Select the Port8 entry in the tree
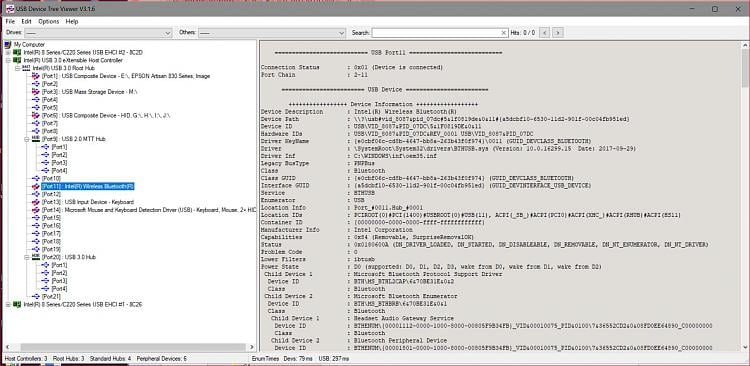This screenshot has height=366, width=750. [x=50, y=131]
